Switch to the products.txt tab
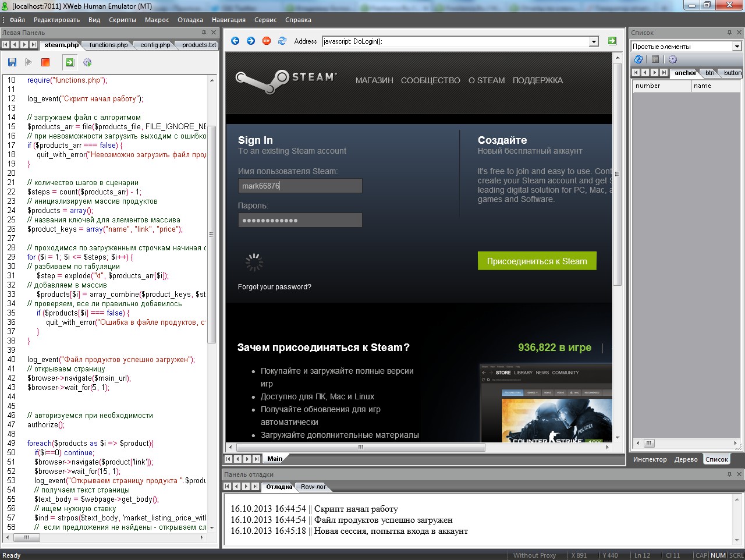Screen dimensions: 745x560 198,45
